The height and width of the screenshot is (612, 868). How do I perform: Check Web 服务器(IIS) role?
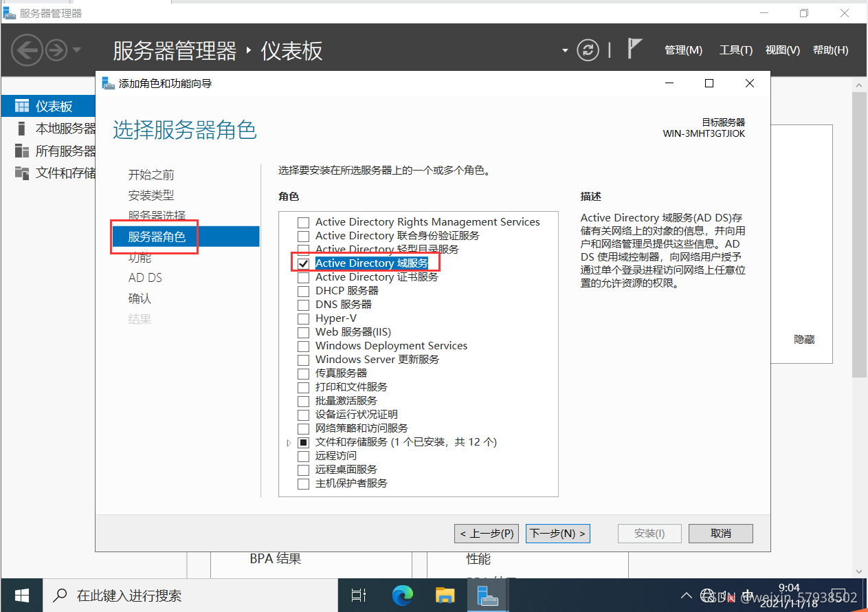(303, 332)
